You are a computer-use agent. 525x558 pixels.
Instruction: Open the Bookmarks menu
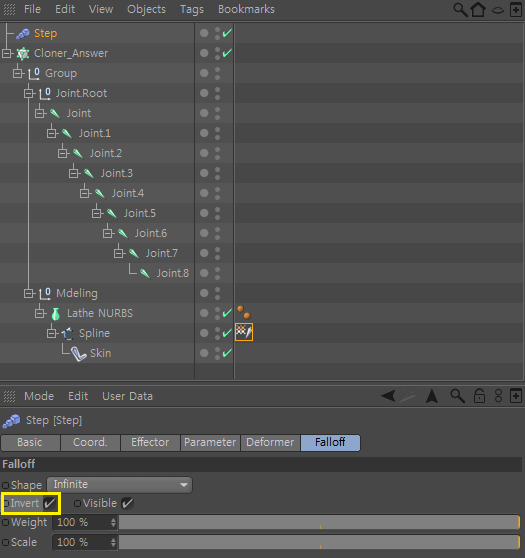tap(246, 9)
